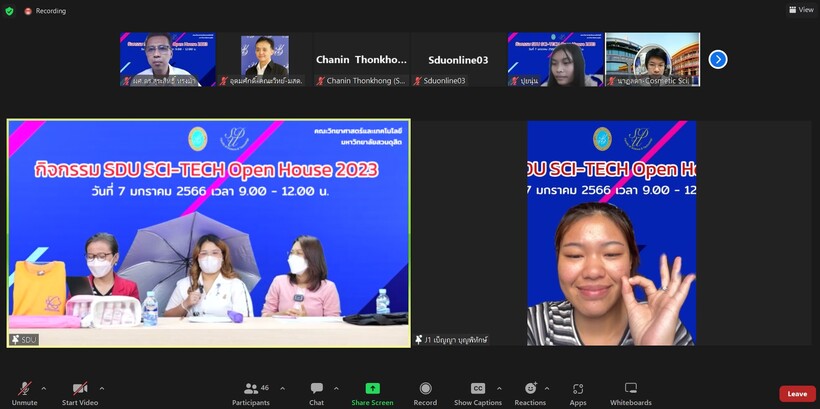Start recording with the Record button

pyautogui.click(x=425, y=393)
